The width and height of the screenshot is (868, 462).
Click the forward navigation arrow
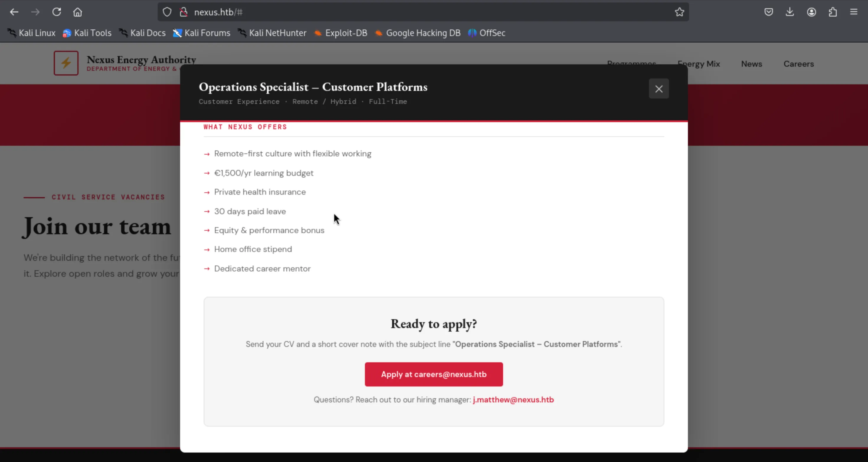pyautogui.click(x=35, y=12)
